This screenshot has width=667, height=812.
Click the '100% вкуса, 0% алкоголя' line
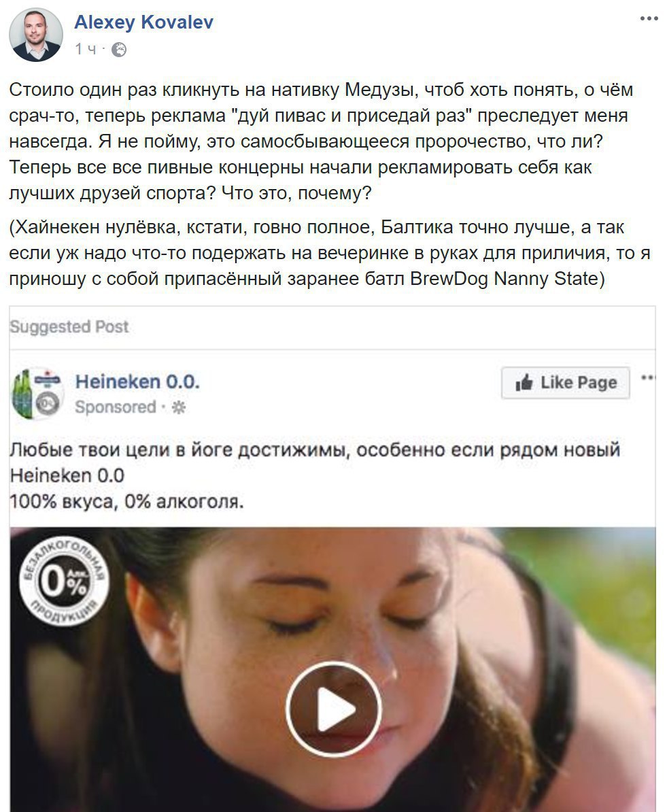click(127, 502)
